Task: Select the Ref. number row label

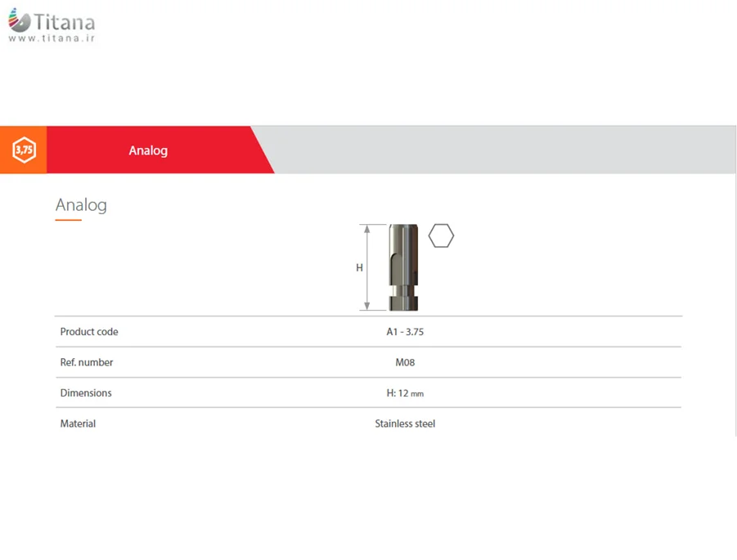Action: (x=87, y=362)
